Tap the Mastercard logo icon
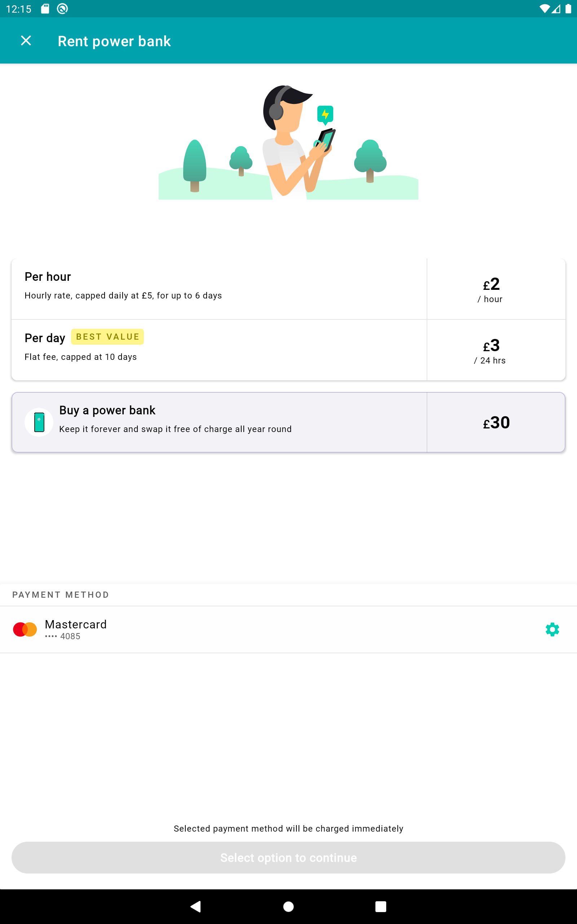This screenshot has width=577, height=924. [x=25, y=629]
